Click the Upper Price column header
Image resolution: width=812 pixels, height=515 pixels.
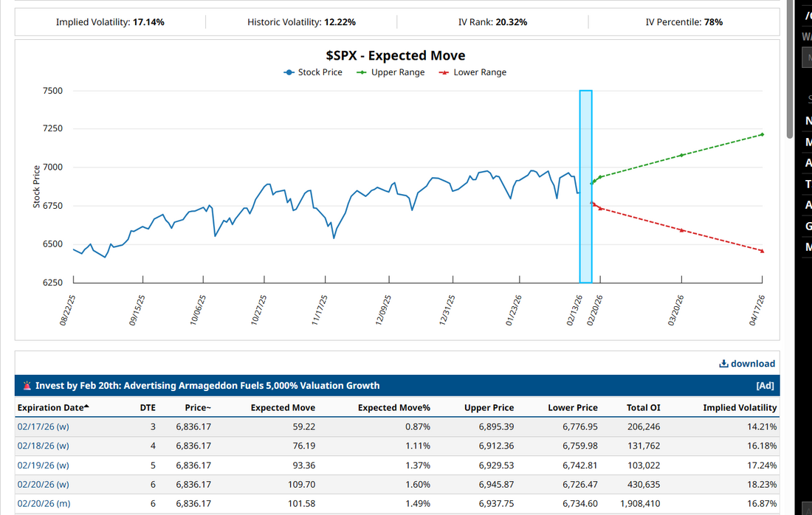pos(488,407)
